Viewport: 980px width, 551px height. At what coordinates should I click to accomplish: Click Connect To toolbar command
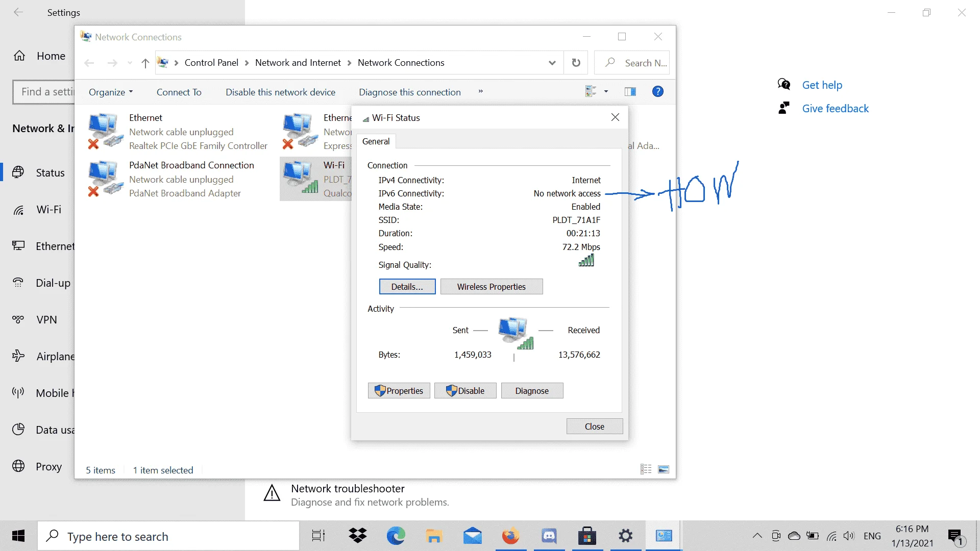179,92
